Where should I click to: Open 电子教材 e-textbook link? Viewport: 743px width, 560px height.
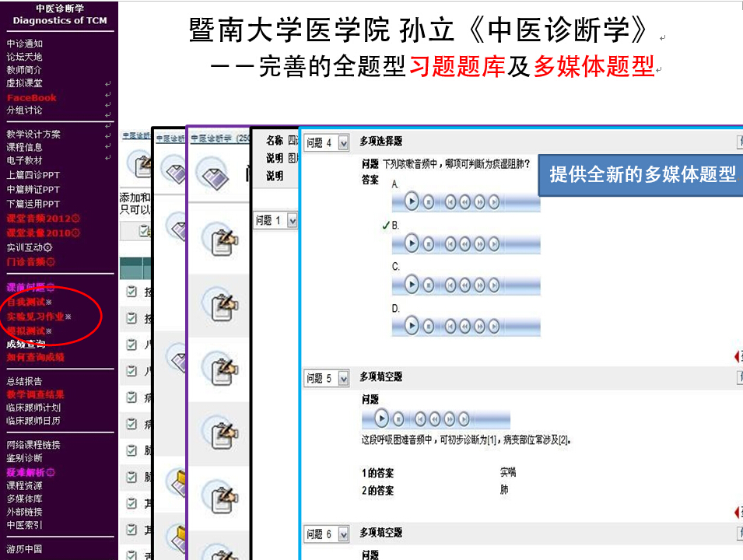point(25,160)
